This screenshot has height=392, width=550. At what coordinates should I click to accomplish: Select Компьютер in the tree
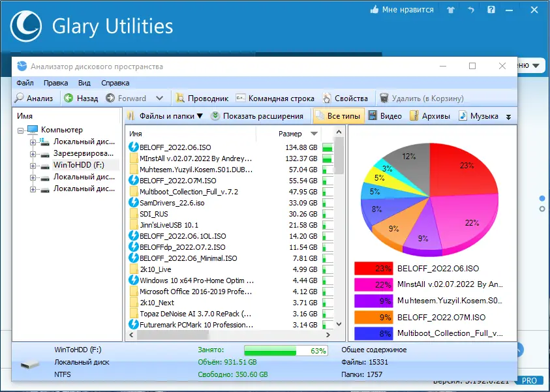62,130
